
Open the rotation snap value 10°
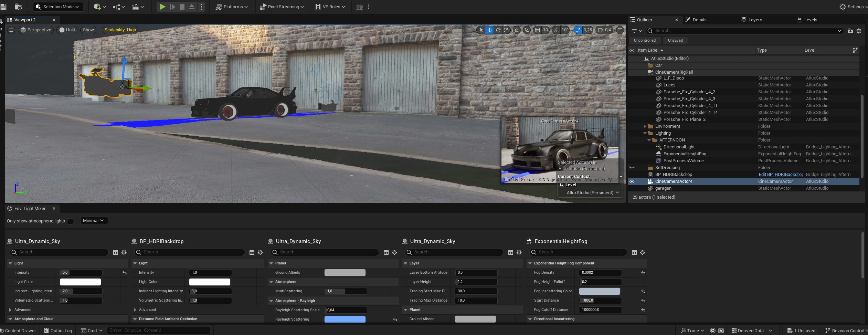click(565, 30)
